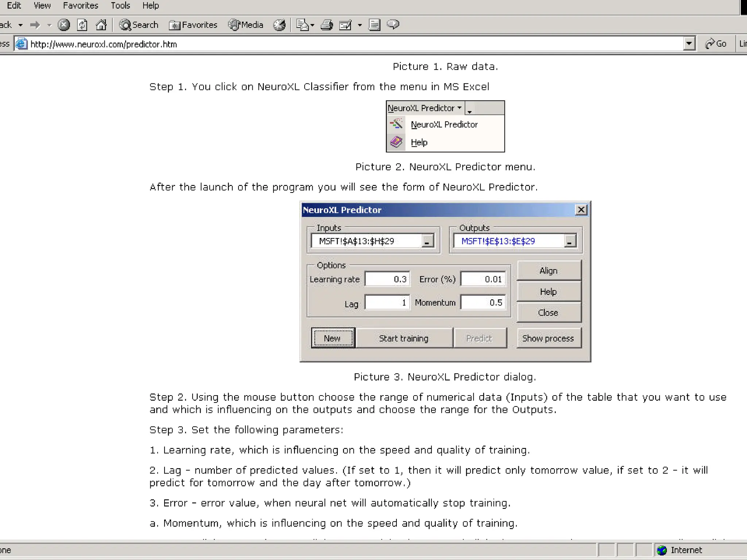Click the Go button
This screenshot has height=560, width=747.
[x=716, y=44]
